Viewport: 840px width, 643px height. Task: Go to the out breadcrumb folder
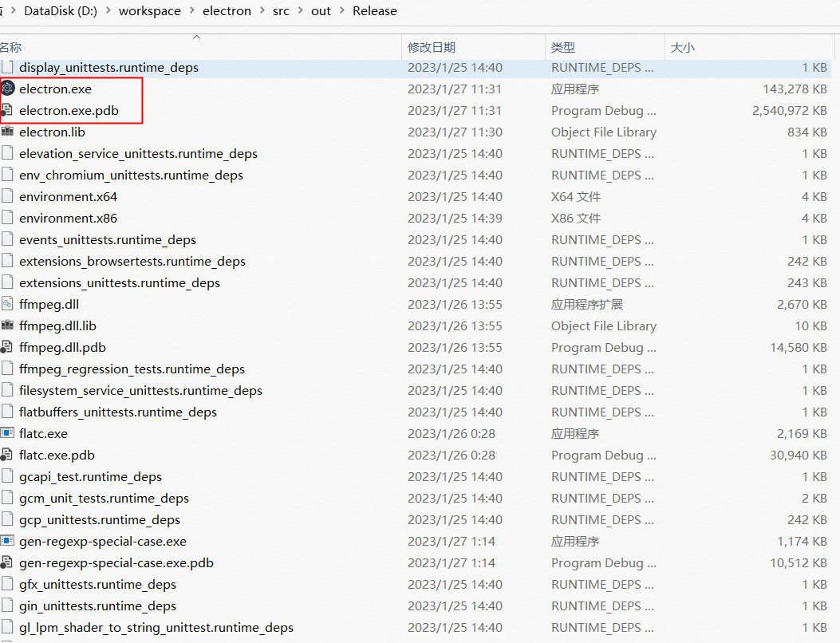pyautogui.click(x=321, y=10)
